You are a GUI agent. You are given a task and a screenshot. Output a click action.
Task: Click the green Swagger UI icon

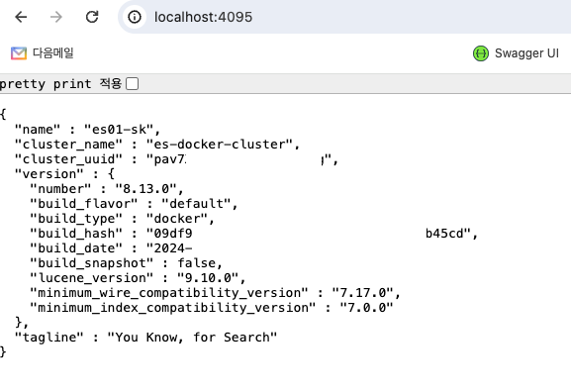481,53
